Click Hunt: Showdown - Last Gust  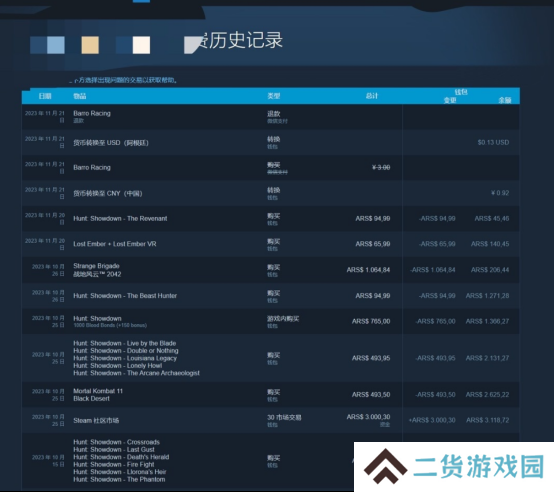[x=114, y=450]
